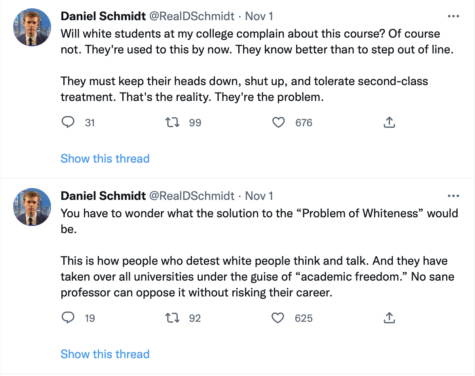Click reply icon on the first tweet

point(68,122)
